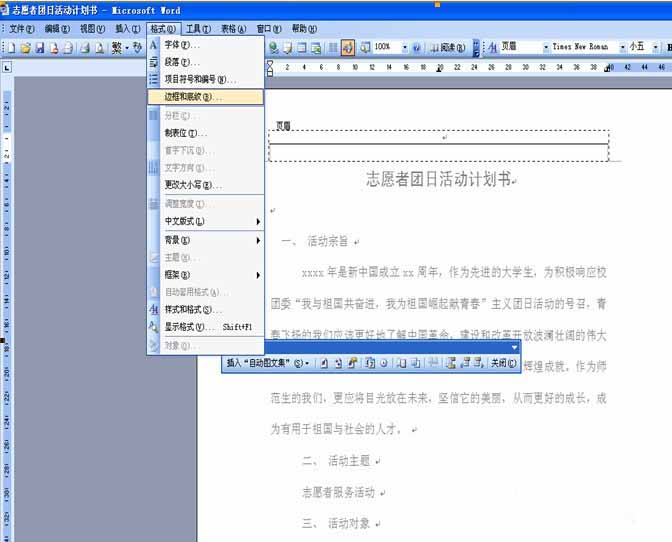This screenshot has width=672, height=542.
Task: Open the 表格 menu
Action: point(233,29)
